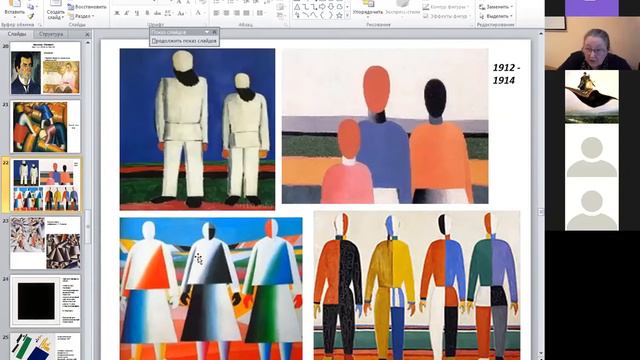The image size is (640, 360).
Task: Select the right block arrow shape
Action: tap(322, 7)
